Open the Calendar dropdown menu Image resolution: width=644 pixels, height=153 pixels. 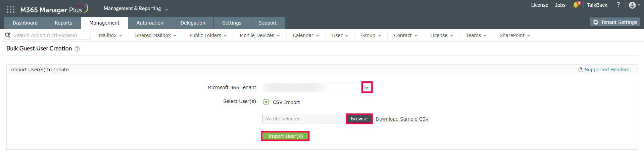click(x=306, y=35)
